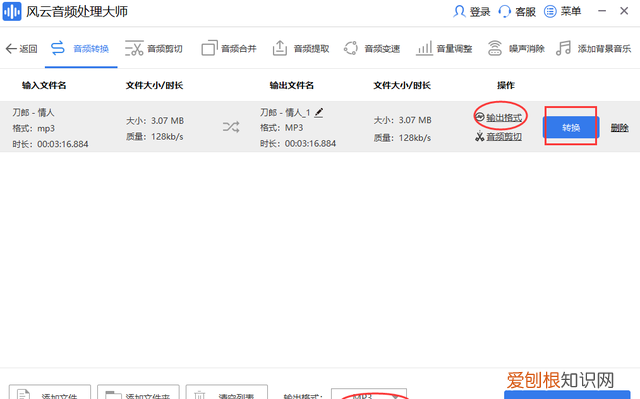Go back using 返回 arrow
This screenshot has height=399, width=640.
coord(21,49)
